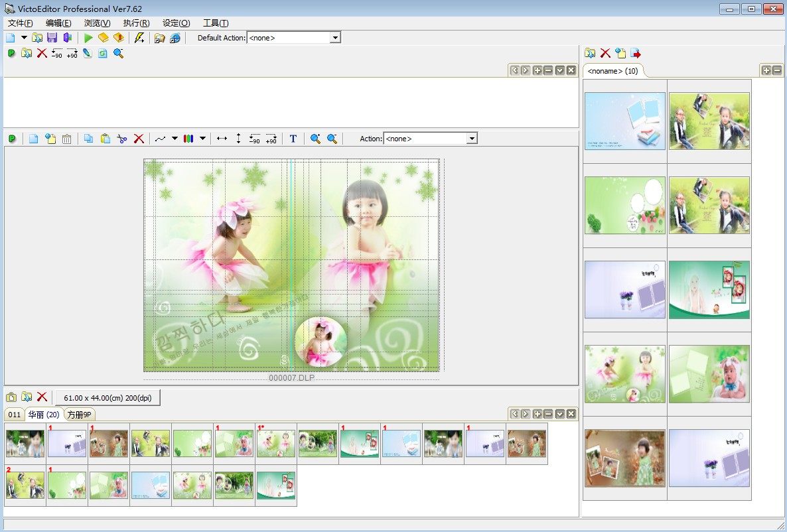Screen dimensions: 787x532
Task: Select first template thumbnail in bottom strip
Action: [25, 444]
